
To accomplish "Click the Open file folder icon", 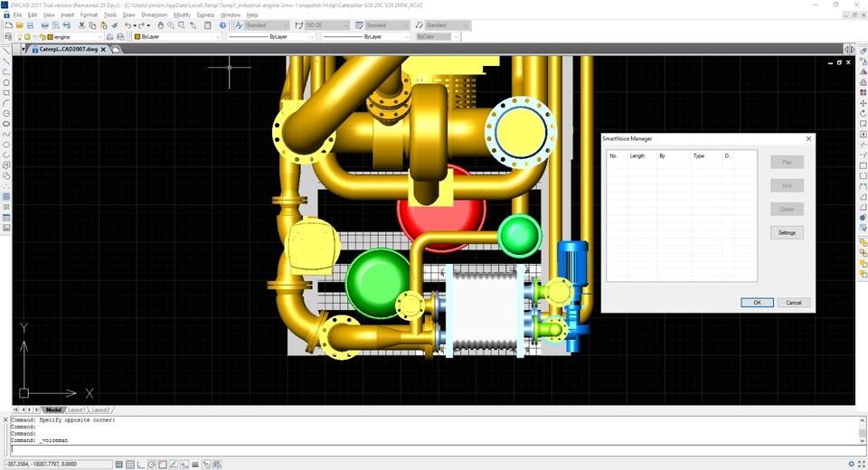I will tap(19, 25).
